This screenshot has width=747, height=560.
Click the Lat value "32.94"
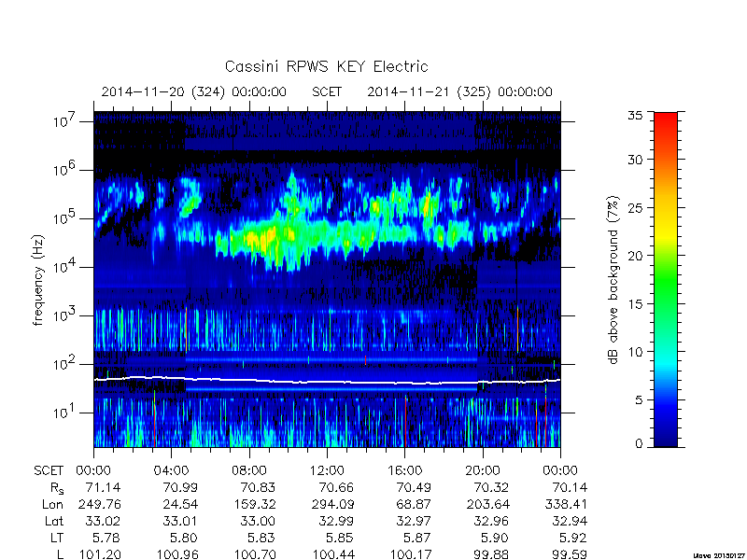pyautogui.click(x=570, y=522)
